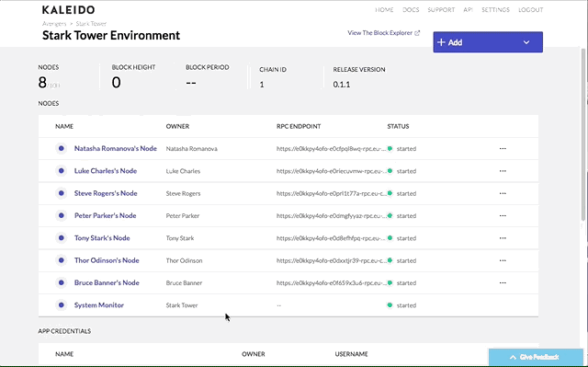The height and width of the screenshot is (367, 588).
Task: Open more options for Natasha Romanova's Node
Action: (x=503, y=149)
